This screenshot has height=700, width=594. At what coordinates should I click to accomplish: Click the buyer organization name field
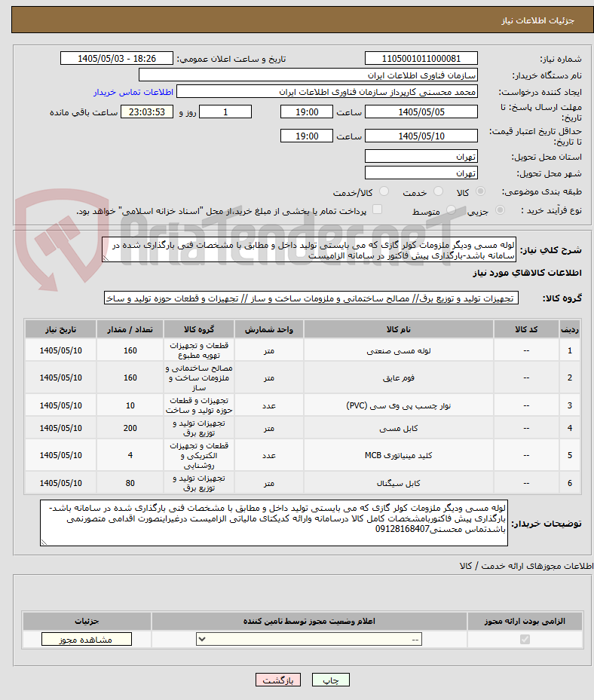[308, 75]
